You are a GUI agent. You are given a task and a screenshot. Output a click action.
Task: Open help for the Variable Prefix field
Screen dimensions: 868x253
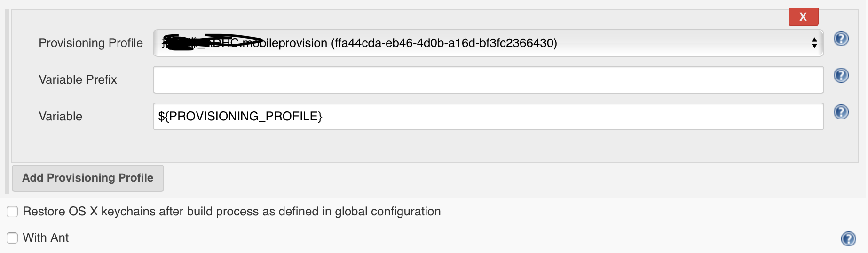(x=841, y=75)
